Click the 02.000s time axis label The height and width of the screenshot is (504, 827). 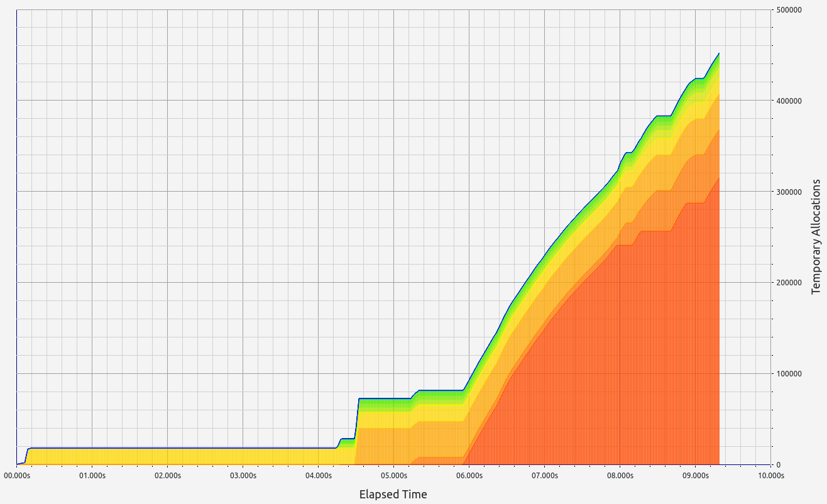168,476
